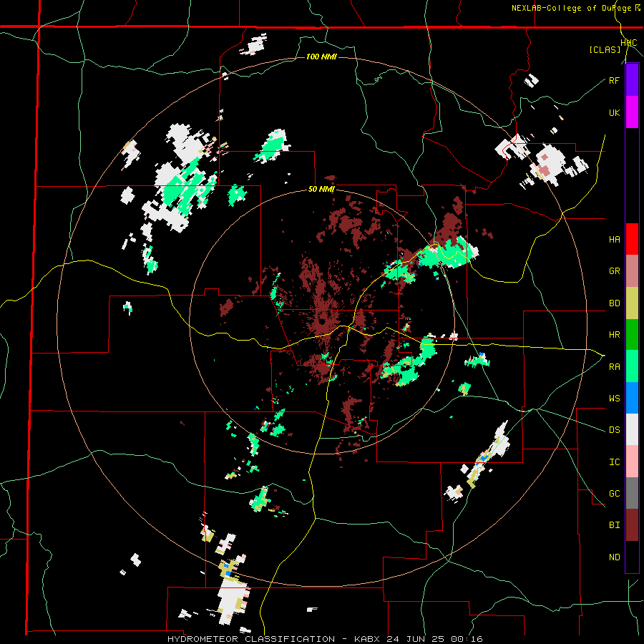
Task: Click the '[CLAS]' label above the legend
Action: coord(605,50)
